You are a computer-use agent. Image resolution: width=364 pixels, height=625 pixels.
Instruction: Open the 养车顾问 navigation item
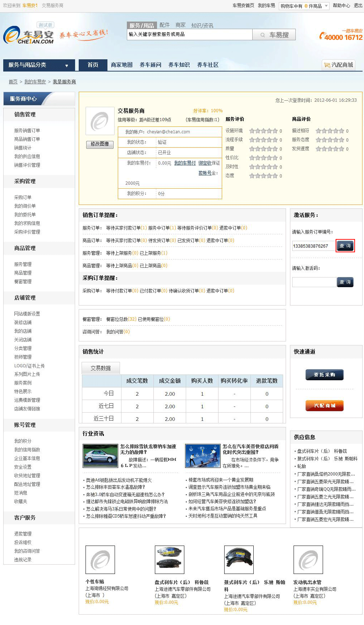click(151, 65)
